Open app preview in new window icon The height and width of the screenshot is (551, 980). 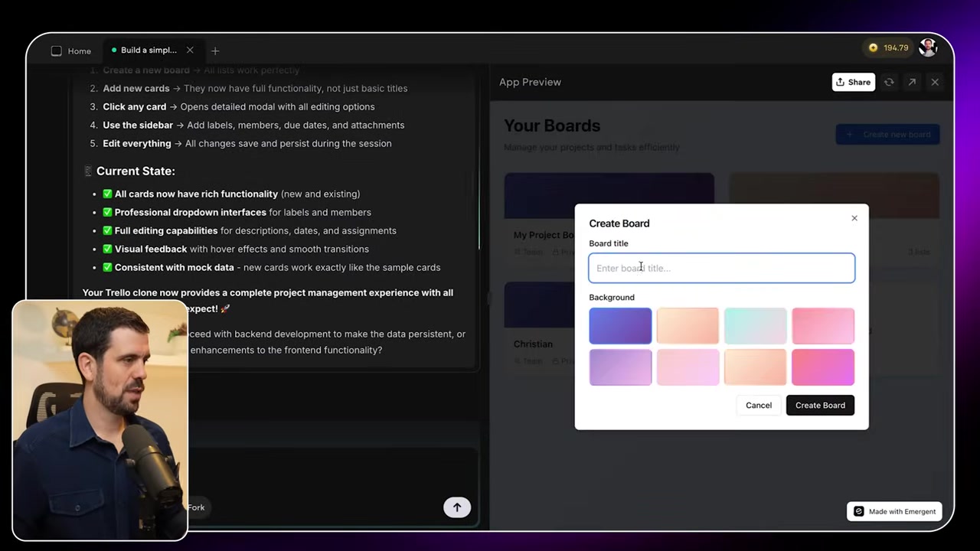[912, 82]
